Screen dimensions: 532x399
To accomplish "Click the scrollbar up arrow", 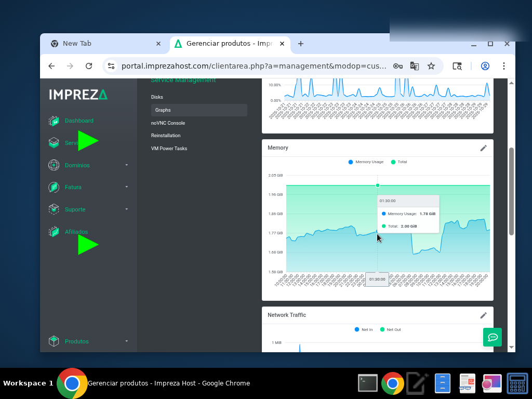I will point(511,83).
